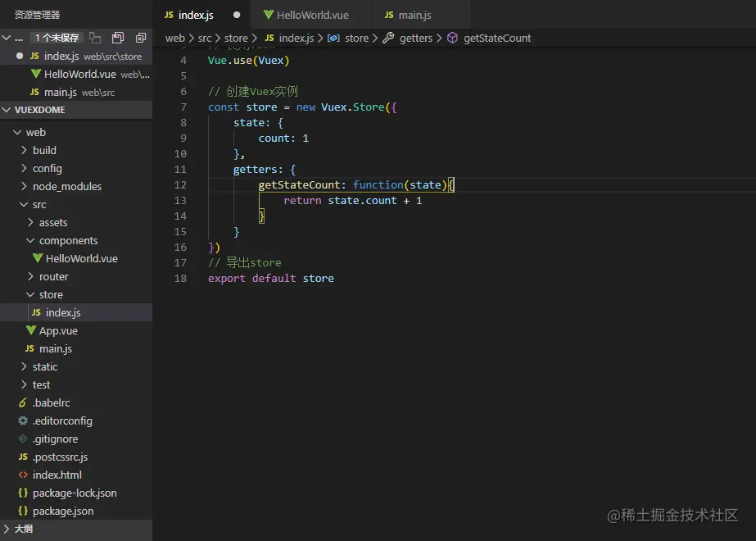The image size is (756, 541).
Task: Expand the config folder
Action: 24,168
